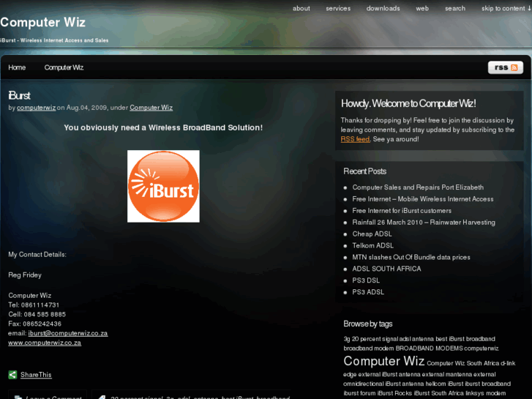Select the 3g tag

pos(347,339)
